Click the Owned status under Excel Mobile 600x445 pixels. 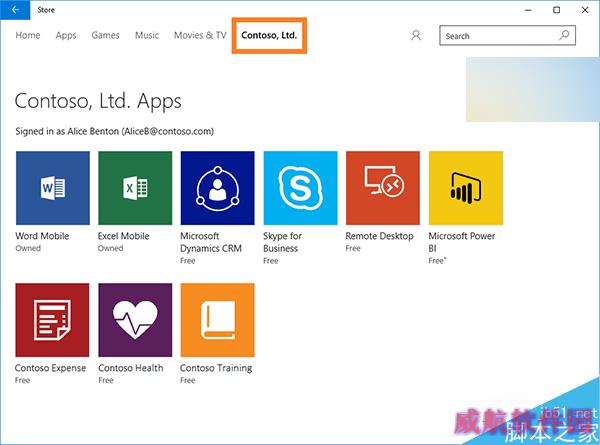110,248
